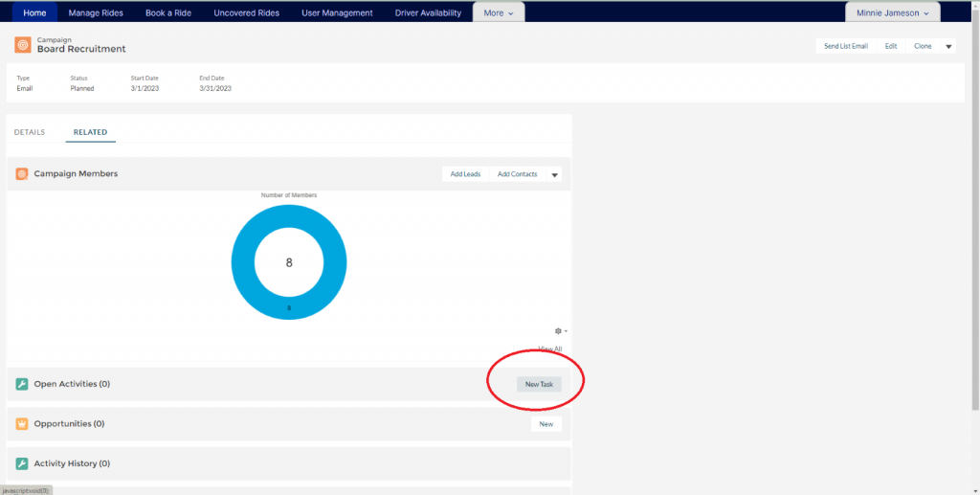Expand dropdown arrow next to Clone
Screen dimensions: 980x495
click(x=948, y=46)
